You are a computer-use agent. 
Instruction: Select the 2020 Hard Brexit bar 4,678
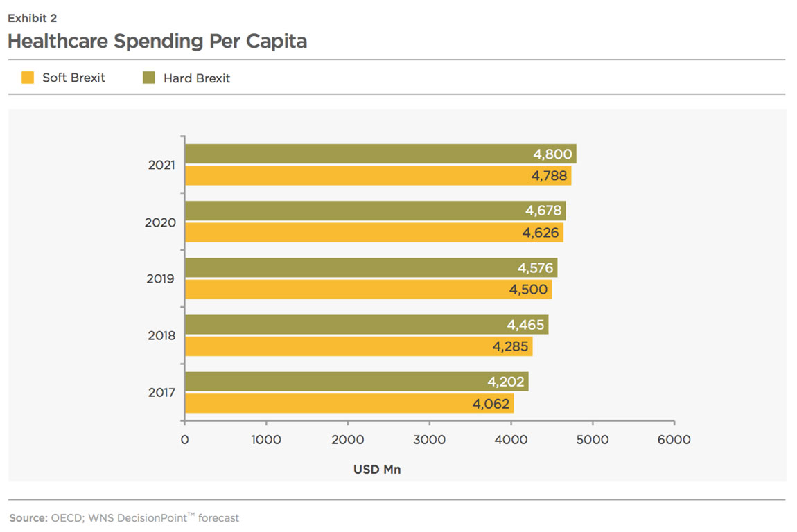click(375, 211)
